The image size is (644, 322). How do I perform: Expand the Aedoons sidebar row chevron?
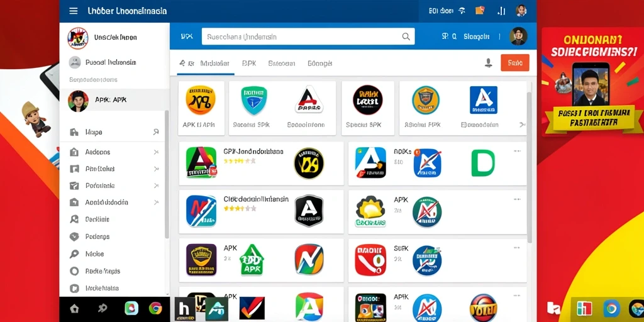pyautogui.click(x=156, y=152)
